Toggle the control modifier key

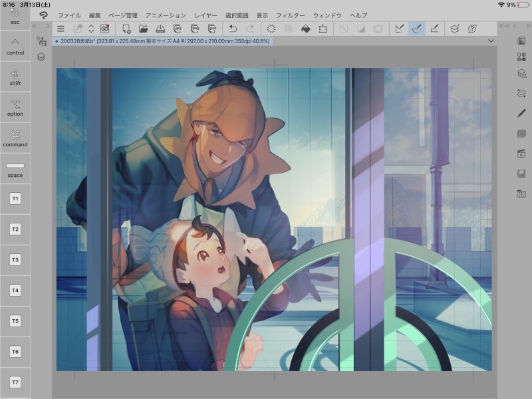(x=15, y=47)
